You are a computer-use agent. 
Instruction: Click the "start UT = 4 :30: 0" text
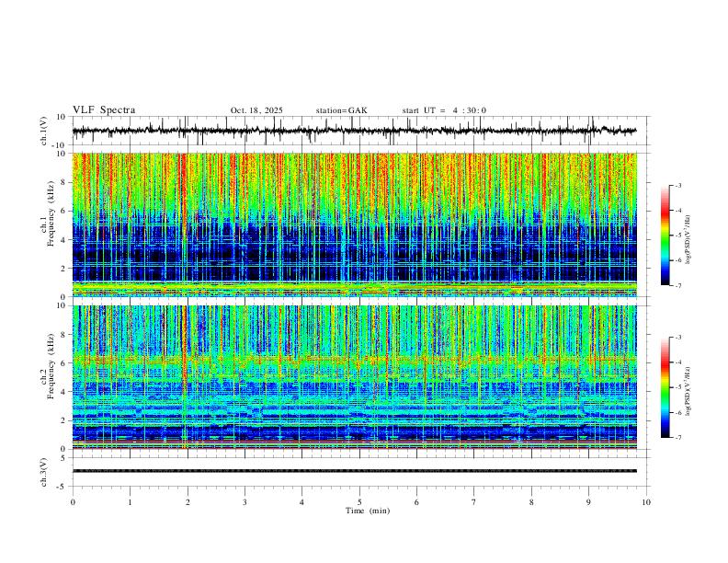444,110
